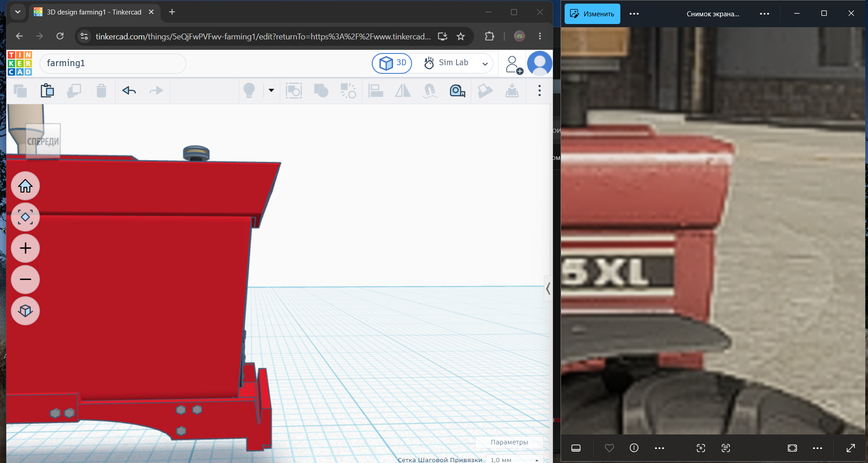Select the Mirror tool
The image size is (868, 463).
403,91
